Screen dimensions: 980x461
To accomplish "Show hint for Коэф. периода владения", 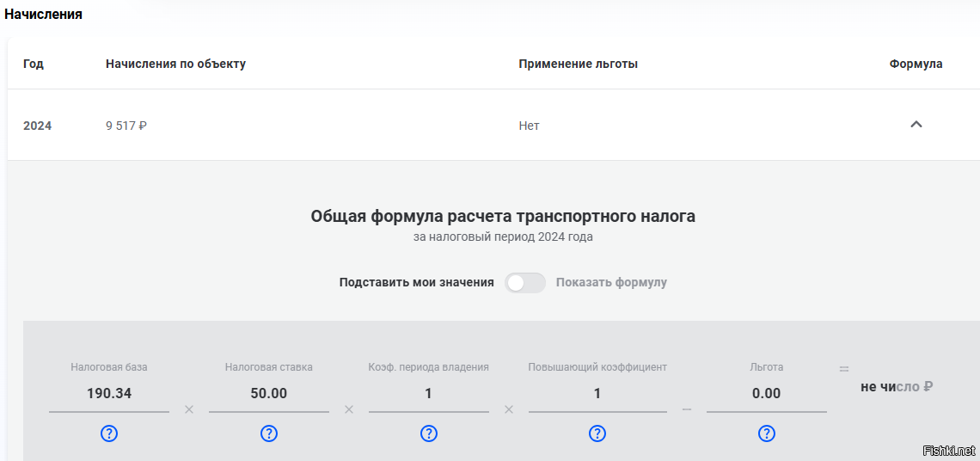I will click(x=429, y=433).
